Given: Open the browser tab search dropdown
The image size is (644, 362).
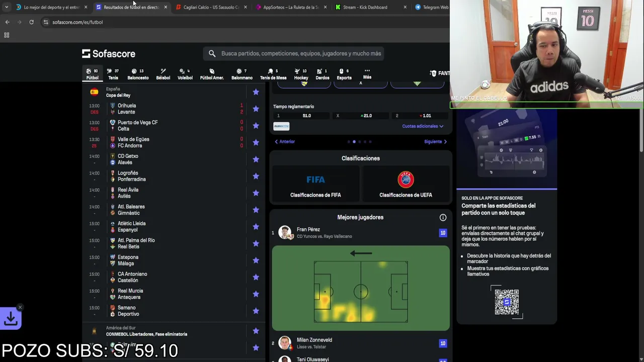Looking at the screenshot, I should [x=6, y=7].
